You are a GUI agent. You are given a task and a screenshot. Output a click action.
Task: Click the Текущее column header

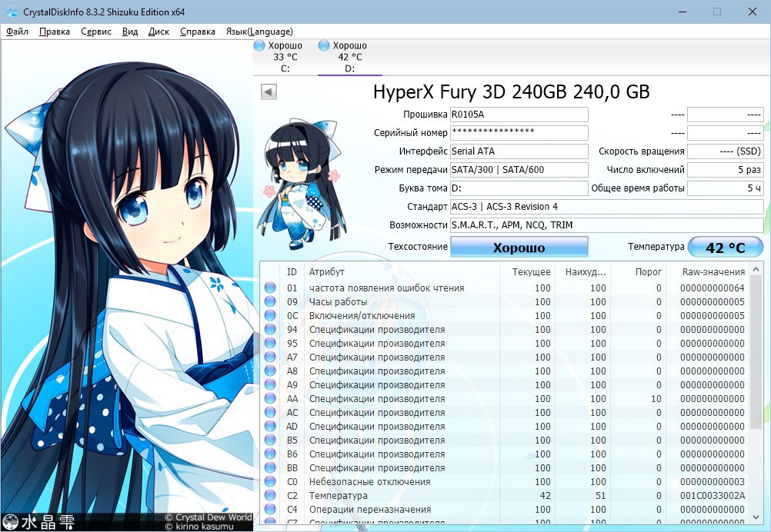tap(526, 271)
